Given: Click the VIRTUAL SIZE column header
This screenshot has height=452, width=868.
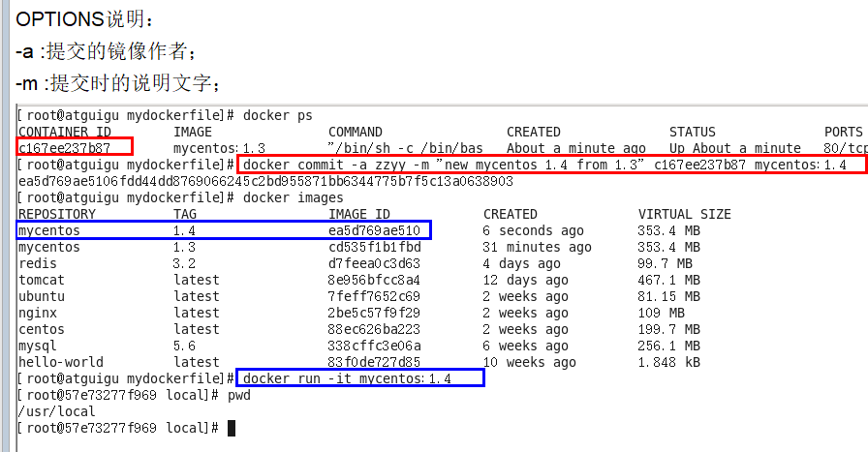Looking at the screenshot, I should click(x=684, y=214).
